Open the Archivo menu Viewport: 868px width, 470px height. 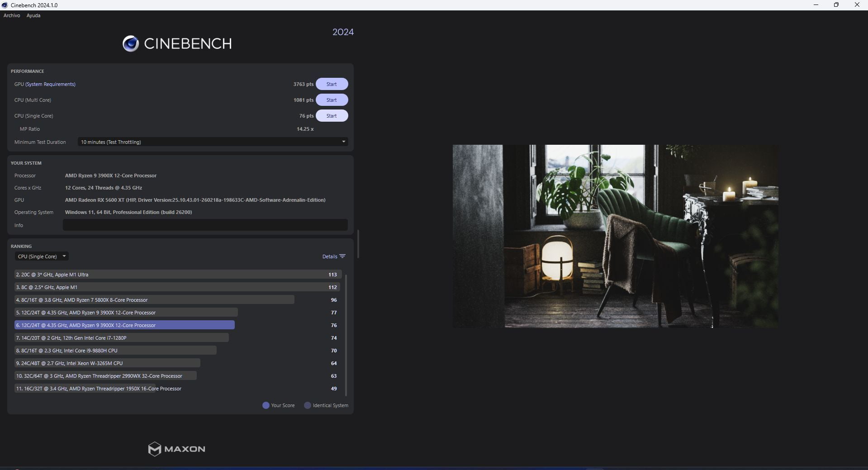[x=12, y=15]
